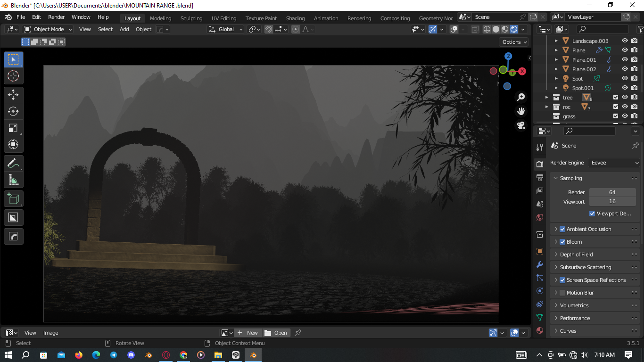
Task: Exclude tree collection from view layer checkbox
Action: (x=616, y=98)
